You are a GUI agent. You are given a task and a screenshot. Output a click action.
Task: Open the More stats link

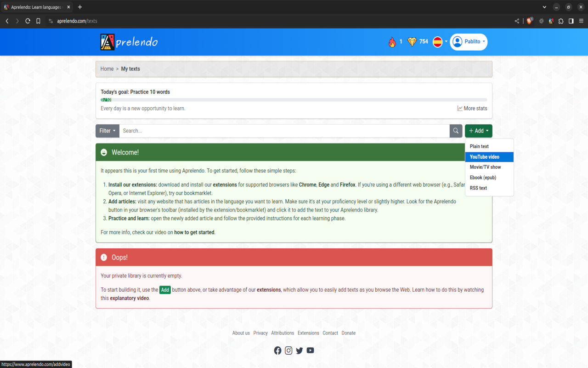click(472, 109)
